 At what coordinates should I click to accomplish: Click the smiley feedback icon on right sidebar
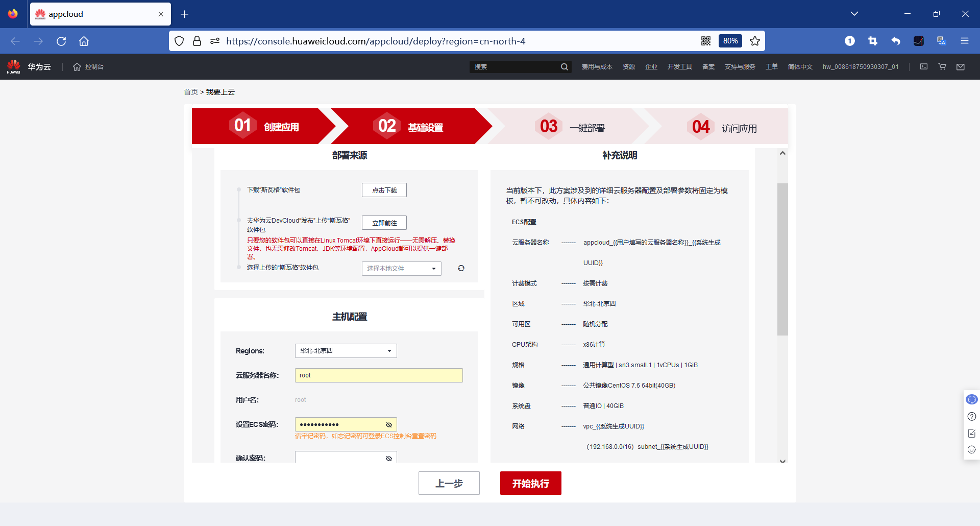(972, 450)
